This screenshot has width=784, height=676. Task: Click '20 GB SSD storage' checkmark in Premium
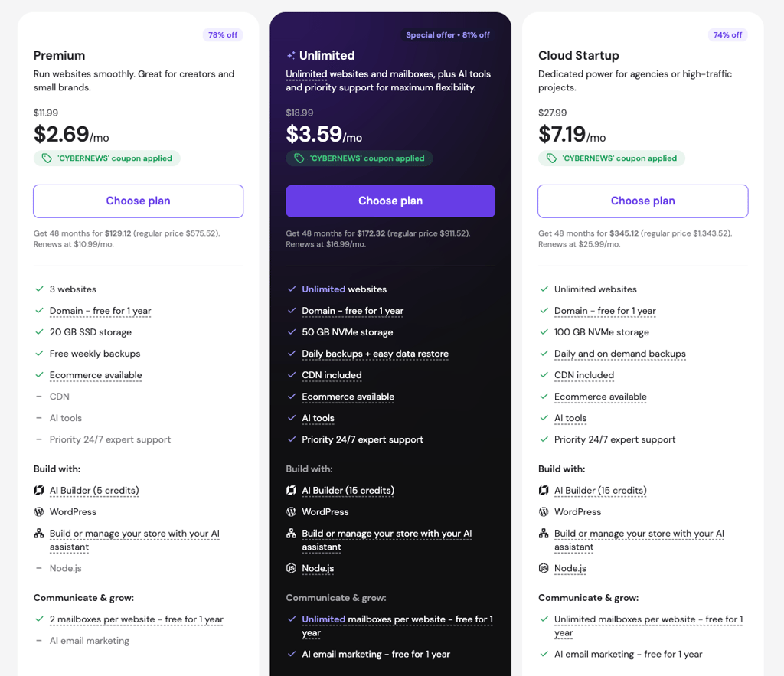39,332
